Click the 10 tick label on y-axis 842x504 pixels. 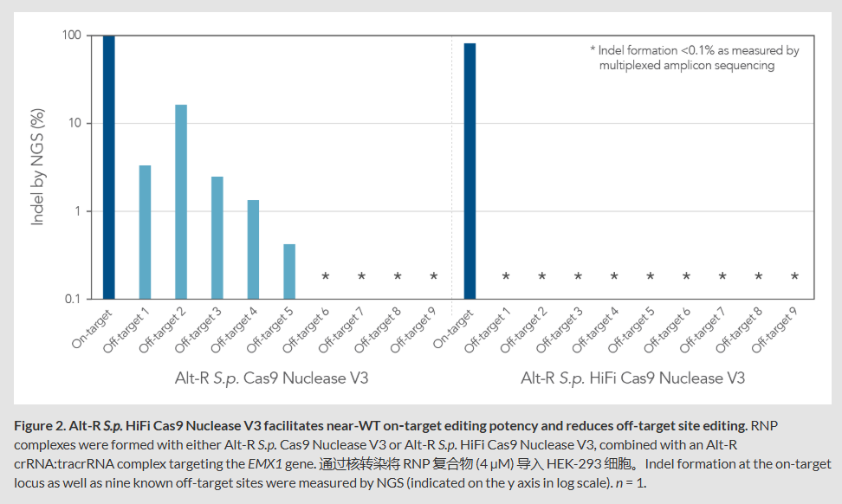[x=74, y=124]
